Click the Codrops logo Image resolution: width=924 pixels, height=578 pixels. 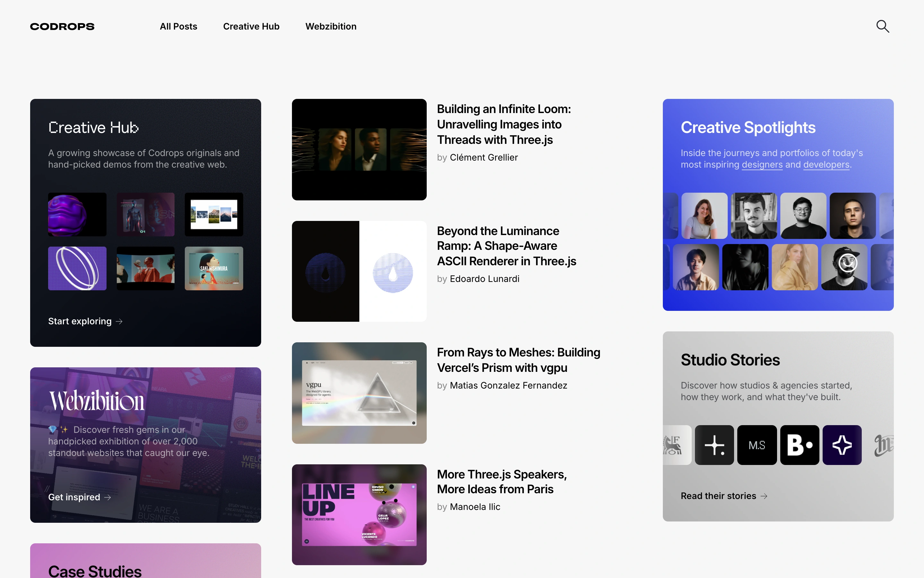pyautogui.click(x=62, y=26)
